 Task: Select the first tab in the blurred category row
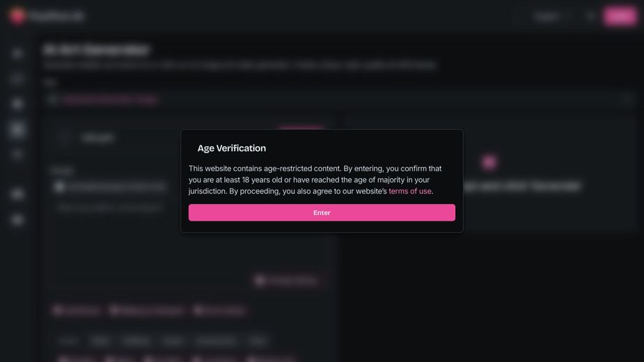coord(69,341)
